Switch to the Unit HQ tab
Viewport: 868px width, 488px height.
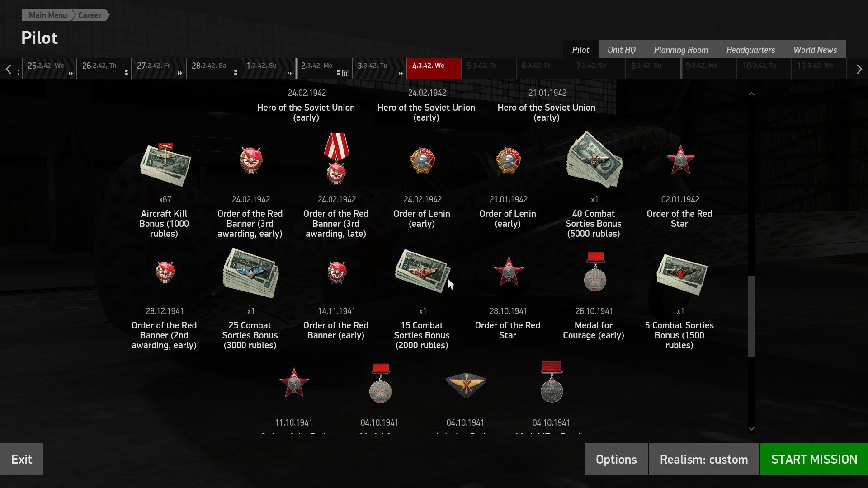[621, 50]
